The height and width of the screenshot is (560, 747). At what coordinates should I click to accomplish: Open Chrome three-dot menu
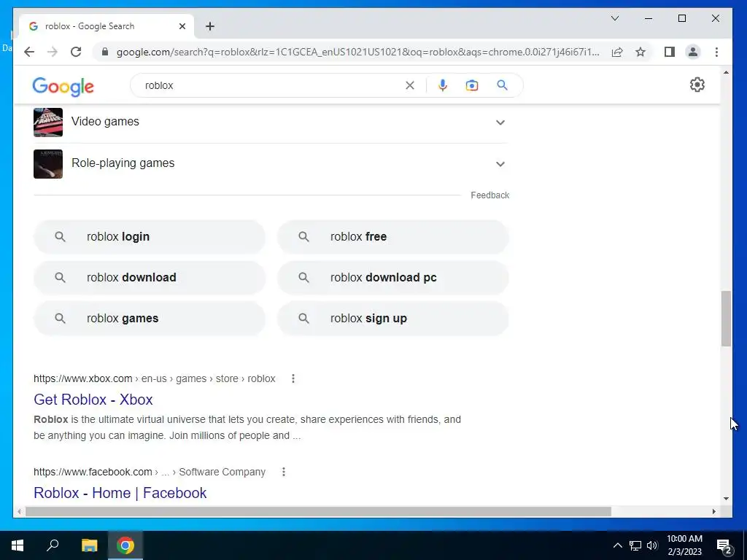coord(716,52)
